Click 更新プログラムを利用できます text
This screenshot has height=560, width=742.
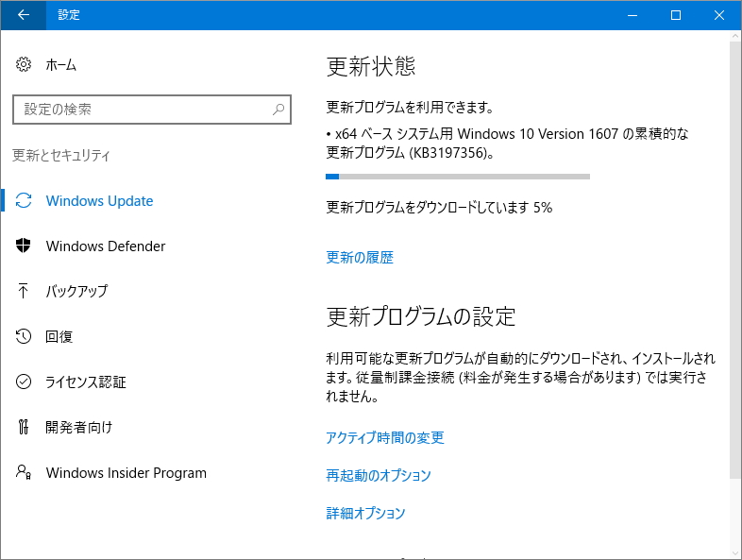click(x=410, y=108)
